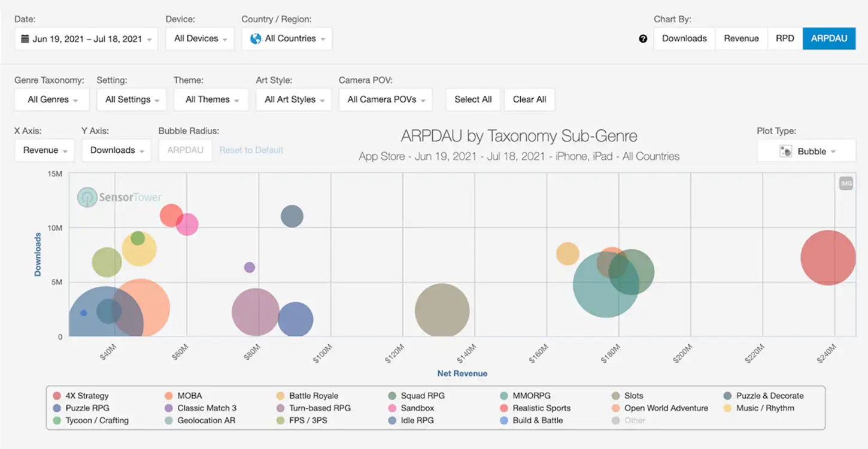The height and width of the screenshot is (449, 868).
Task: Toggle Music / Rhythm legend entry
Action: tap(759, 408)
